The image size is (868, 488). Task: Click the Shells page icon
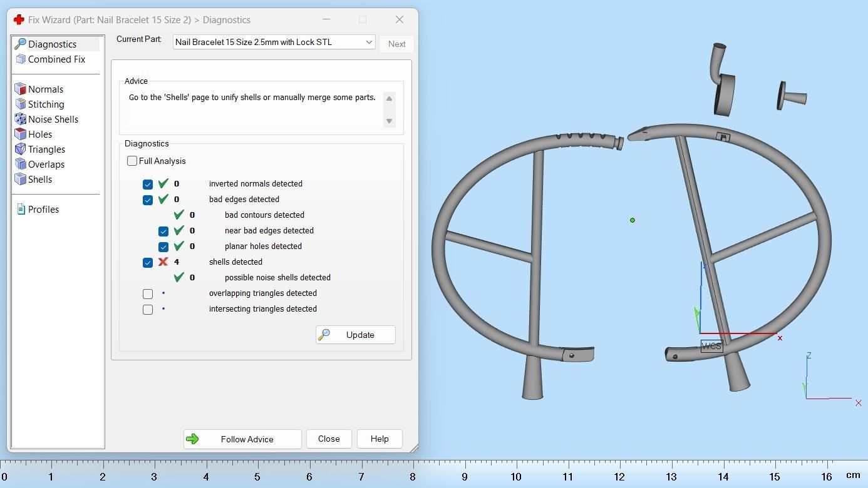click(x=20, y=180)
